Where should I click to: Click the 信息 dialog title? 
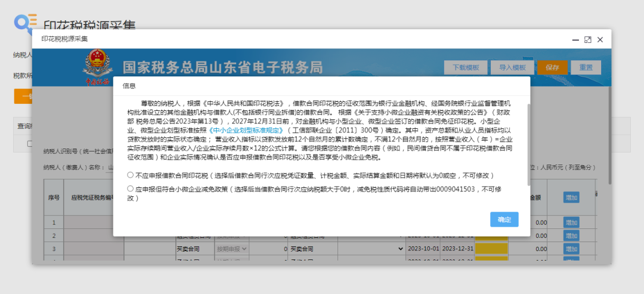[x=129, y=86]
